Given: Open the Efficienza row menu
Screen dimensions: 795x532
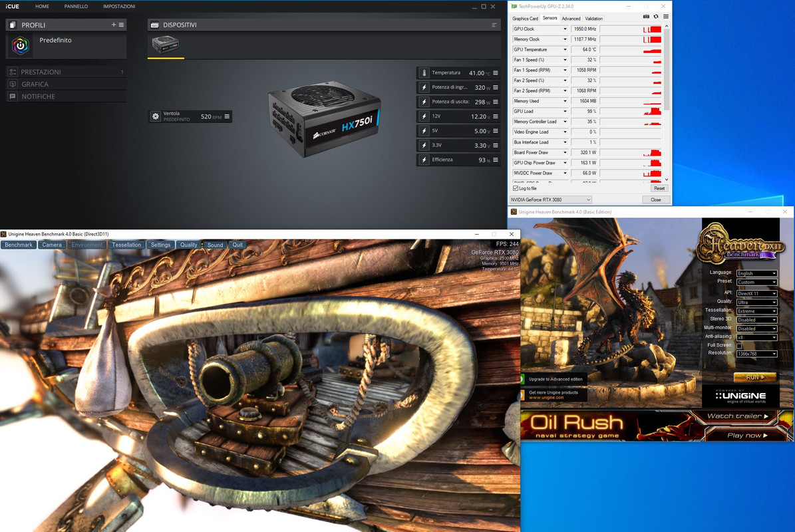Looking at the screenshot, I should click(x=496, y=160).
